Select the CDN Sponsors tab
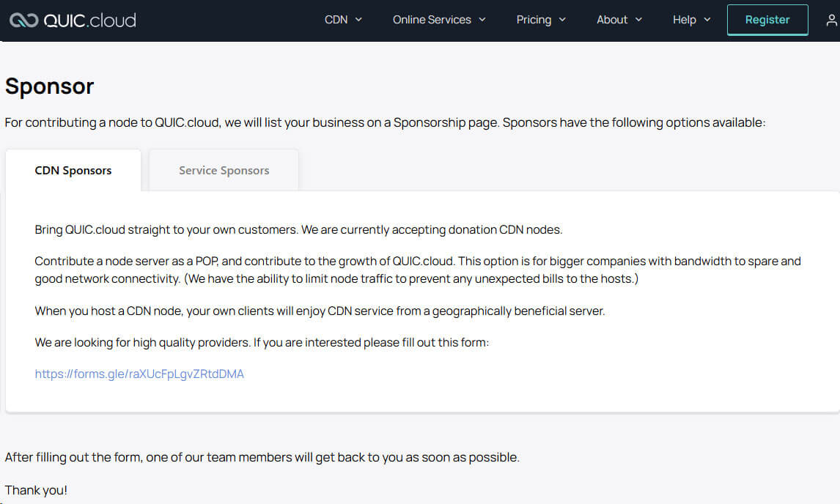The image size is (840, 504). [x=73, y=171]
